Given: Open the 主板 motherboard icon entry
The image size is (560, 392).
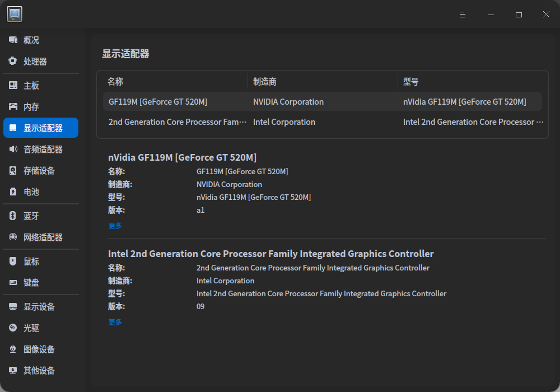Looking at the screenshot, I should 13,86.
